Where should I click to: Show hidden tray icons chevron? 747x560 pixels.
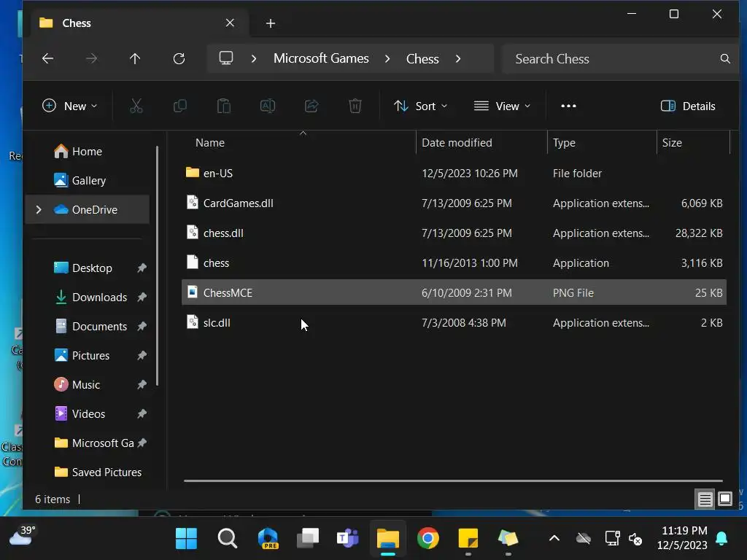point(554,539)
